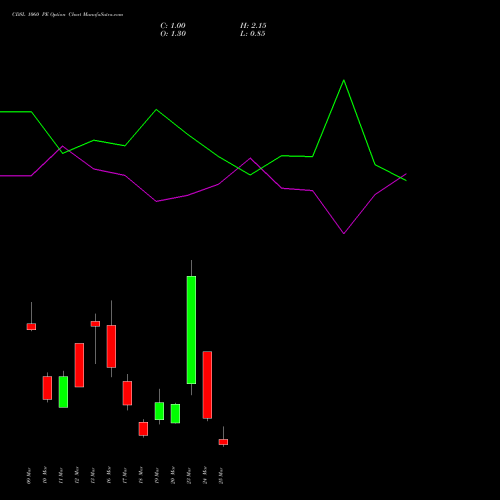Image resolution: width=500 pixels, height=500 pixels.
Task: Click the green candle for 19 Mar
Action: [x=159, y=411]
